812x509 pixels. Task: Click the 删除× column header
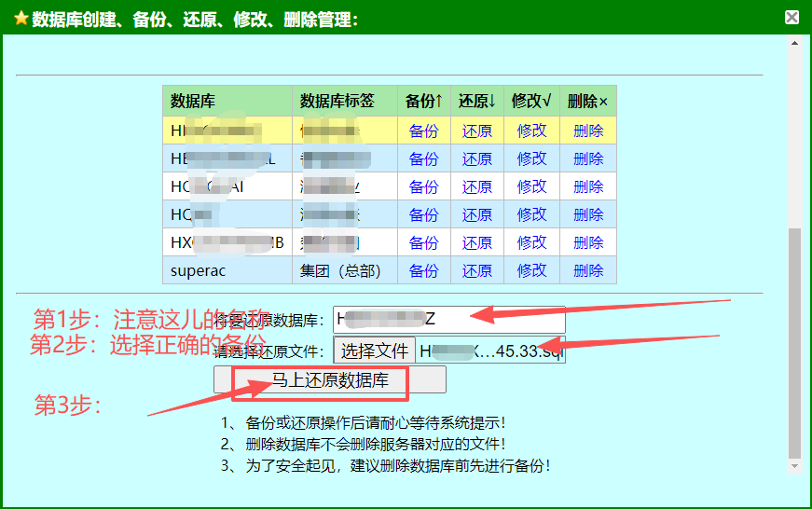[x=588, y=101]
